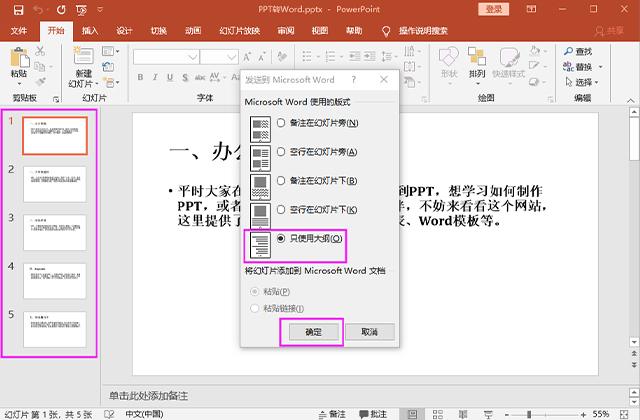Screen dimensions: 640x420
Task: Select 备注在幻灯片下(B) radio option
Action: pos(281,180)
